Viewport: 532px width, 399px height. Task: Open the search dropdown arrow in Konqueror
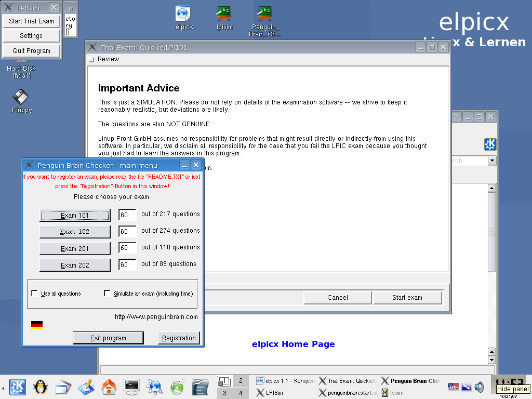(x=492, y=161)
